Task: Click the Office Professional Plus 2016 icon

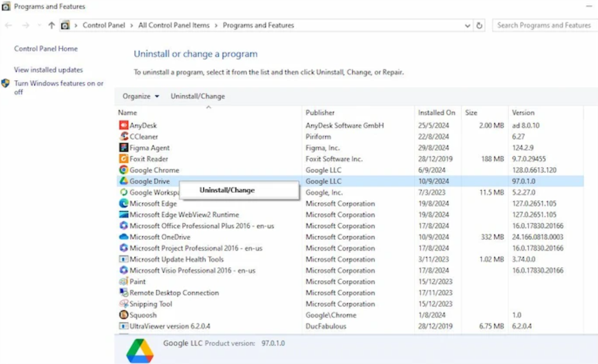Action: (124, 226)
